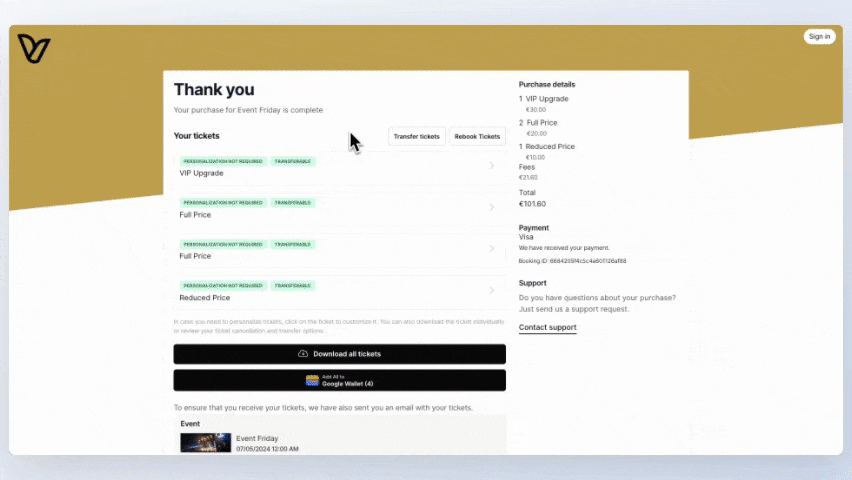The image size is (852, 480).
Task: Click the Google Wallet card icon
Action: click(312, 381)
